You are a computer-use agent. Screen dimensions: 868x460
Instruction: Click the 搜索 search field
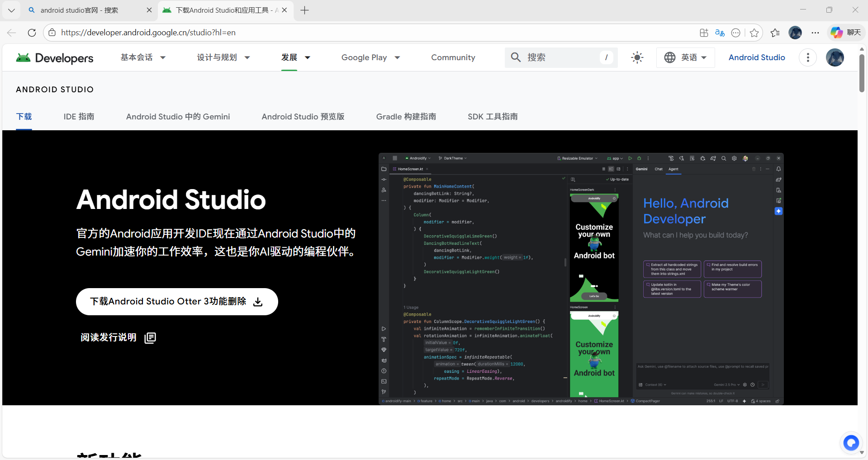(x=561, y=57)
